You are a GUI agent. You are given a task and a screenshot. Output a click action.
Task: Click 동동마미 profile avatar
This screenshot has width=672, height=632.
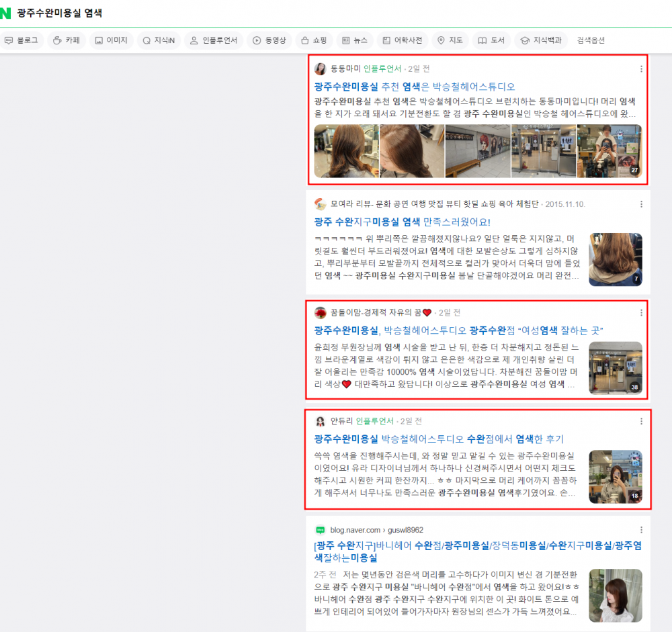tap(321, 69)
